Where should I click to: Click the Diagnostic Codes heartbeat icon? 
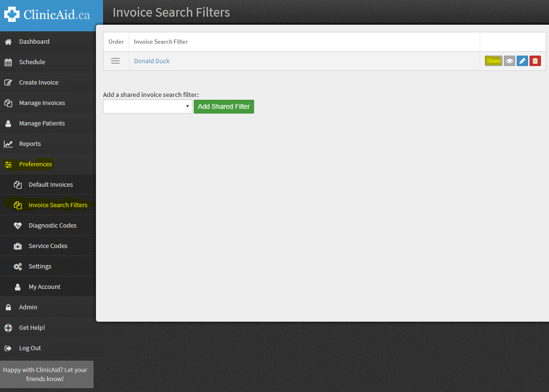coord(18,226)
